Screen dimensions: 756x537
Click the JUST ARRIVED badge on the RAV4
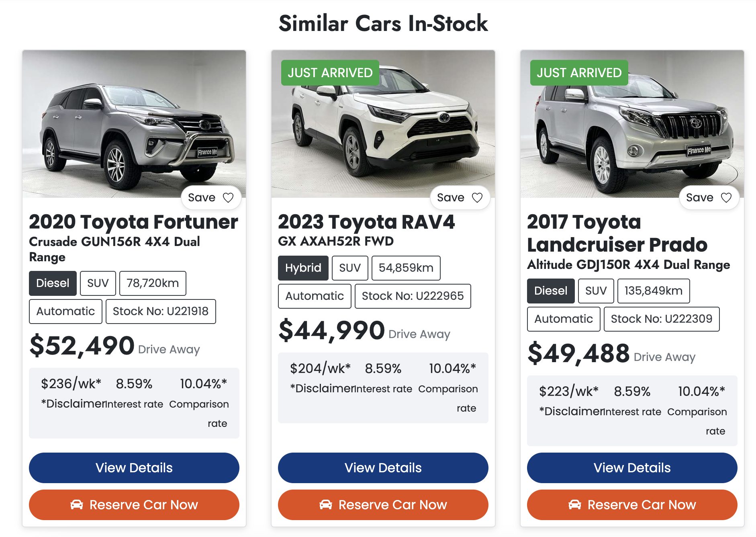pyautogui.click(x=330, y=73)
